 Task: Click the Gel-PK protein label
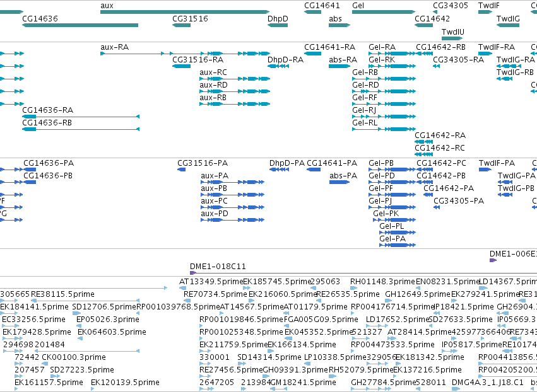[x=386, y=214]
